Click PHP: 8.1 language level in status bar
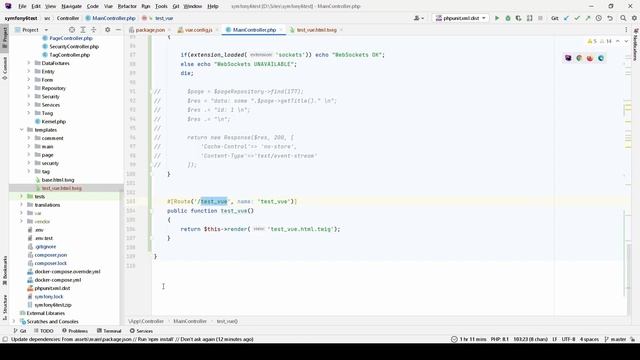 [x=500, y=339]
